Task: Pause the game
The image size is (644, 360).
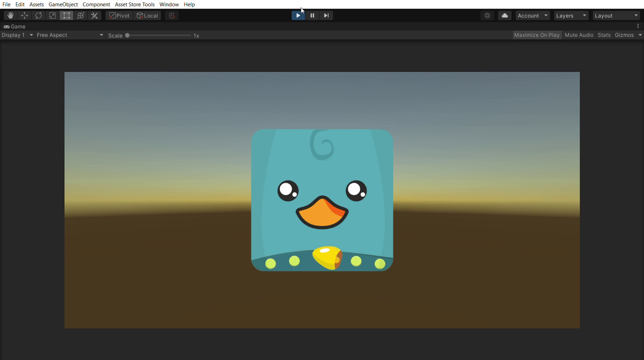Action: tap(312, 15)
